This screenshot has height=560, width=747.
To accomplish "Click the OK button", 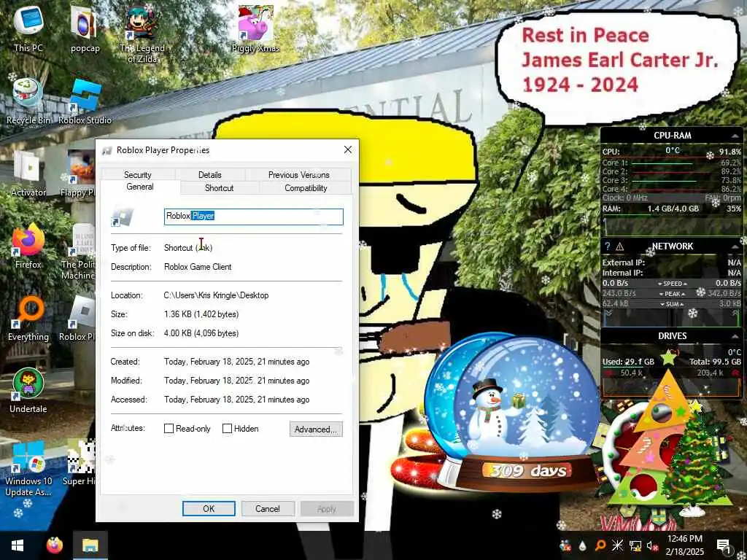I will tap(209, 508).
